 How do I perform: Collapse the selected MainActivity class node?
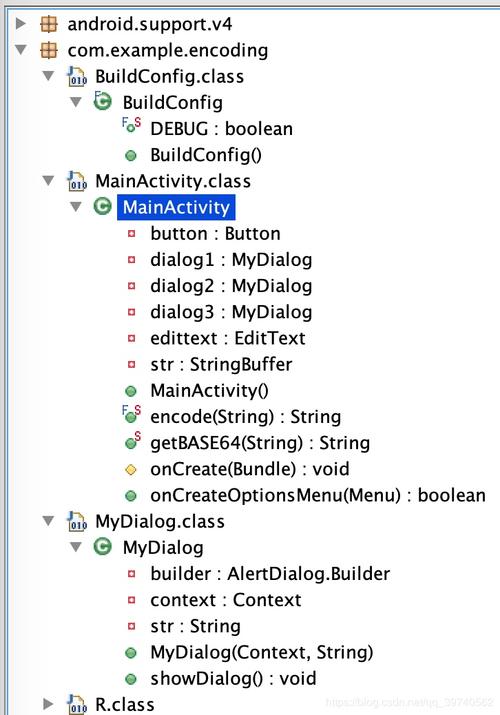(x=76, y=207)
